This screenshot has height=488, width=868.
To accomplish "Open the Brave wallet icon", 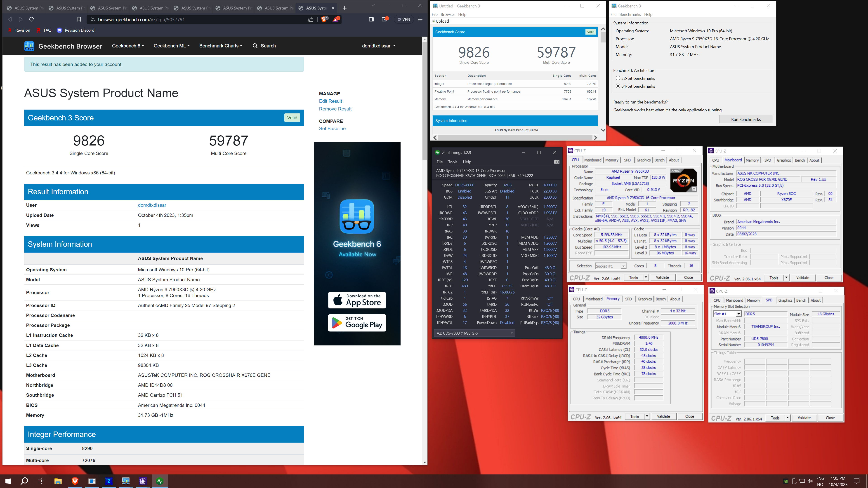I will point(384,19).
